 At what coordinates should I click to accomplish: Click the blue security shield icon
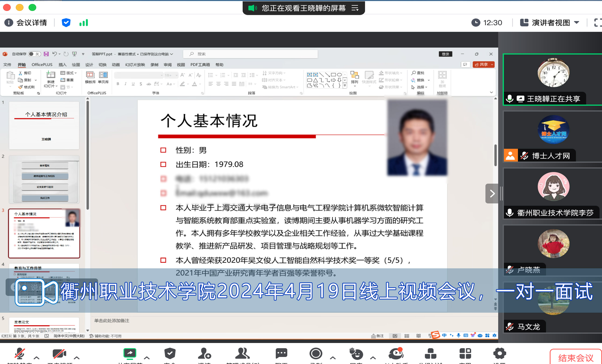[x=66, y=23]
